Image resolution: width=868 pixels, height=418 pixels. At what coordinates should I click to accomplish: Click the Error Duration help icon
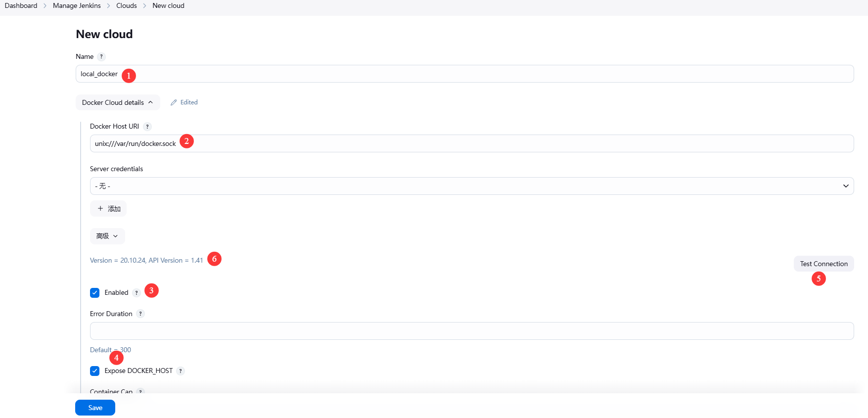click(140, 314)
